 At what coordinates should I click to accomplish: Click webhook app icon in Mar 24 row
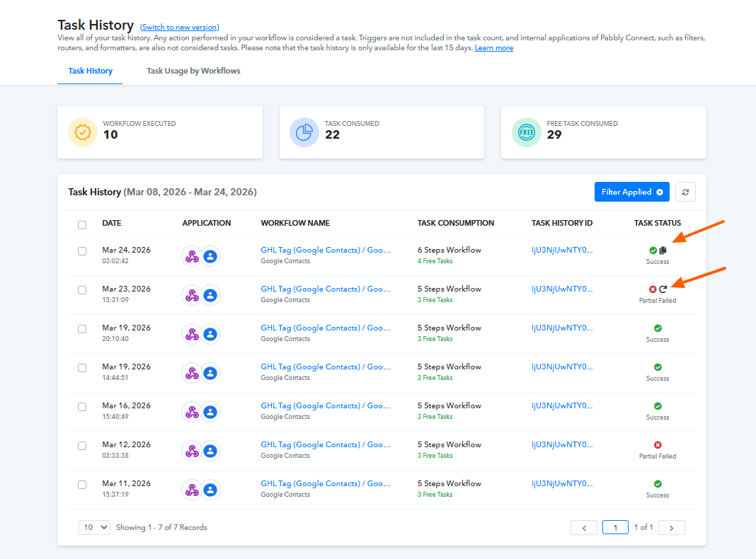pos(192,256)
